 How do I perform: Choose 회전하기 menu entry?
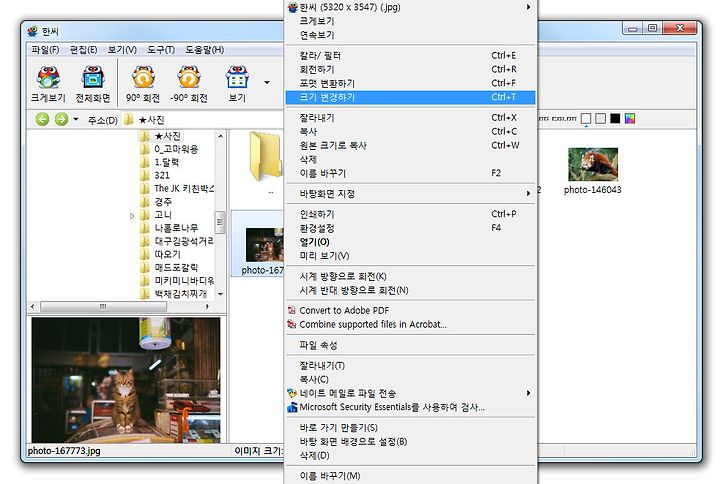(410, 69)
